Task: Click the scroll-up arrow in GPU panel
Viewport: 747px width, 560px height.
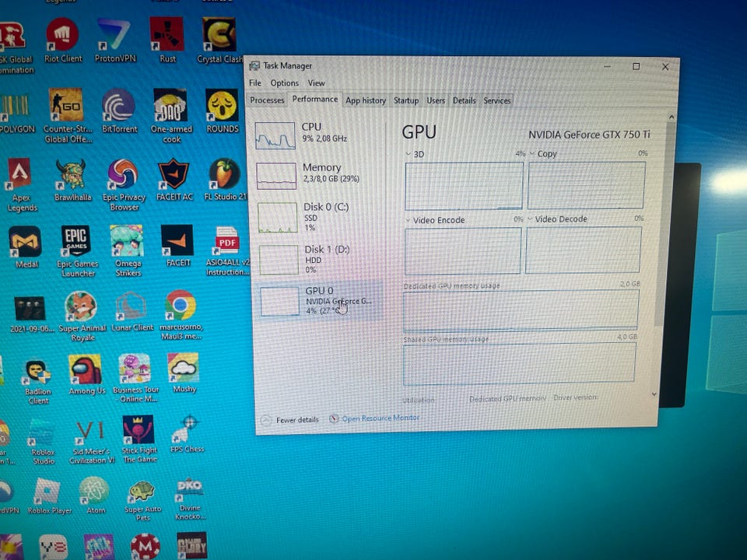Action: pyautogui.click(x=672, y=117)
